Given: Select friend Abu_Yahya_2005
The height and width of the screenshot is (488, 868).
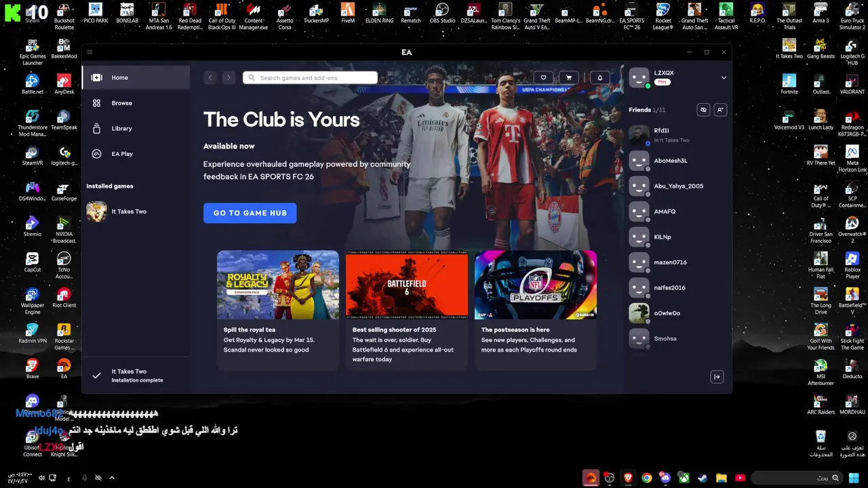Looking at the screenshot, I should click(678, 186).
